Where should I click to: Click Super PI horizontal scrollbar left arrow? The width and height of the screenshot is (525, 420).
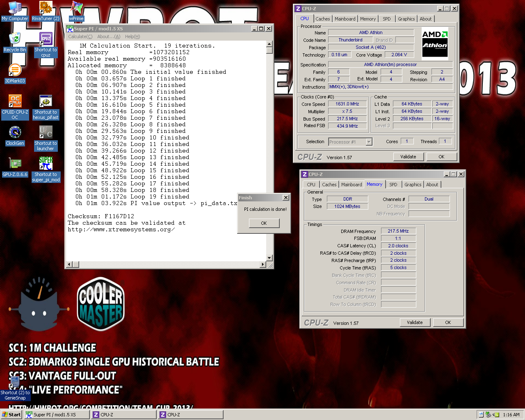pos(69,265)
